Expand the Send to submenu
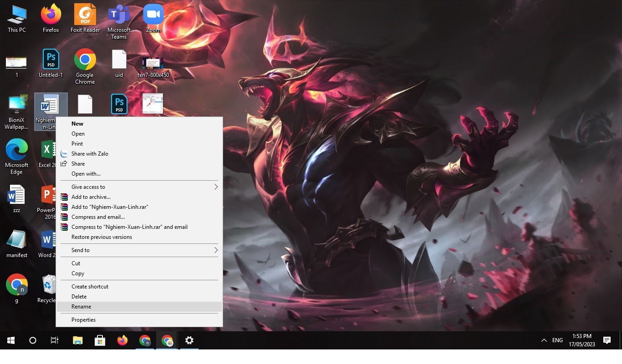The image size is (622, 364). click(x=139, y=250)
